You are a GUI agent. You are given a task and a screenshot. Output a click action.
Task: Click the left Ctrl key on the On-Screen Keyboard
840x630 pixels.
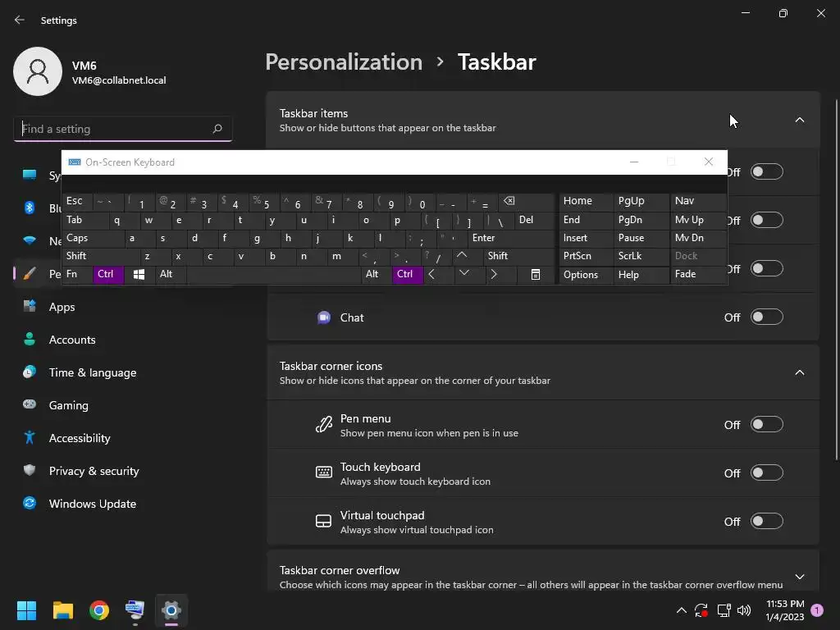[x=109, y=274]
